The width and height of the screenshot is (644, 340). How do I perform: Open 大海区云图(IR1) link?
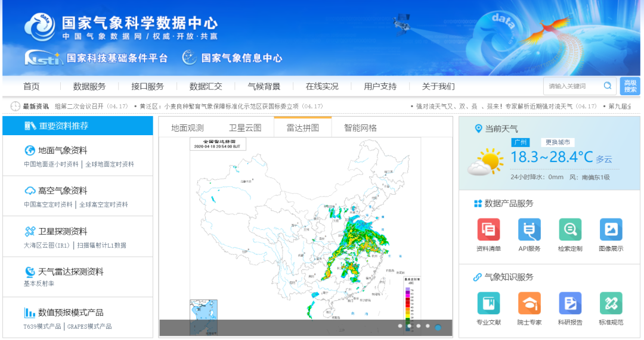(47, 245)
